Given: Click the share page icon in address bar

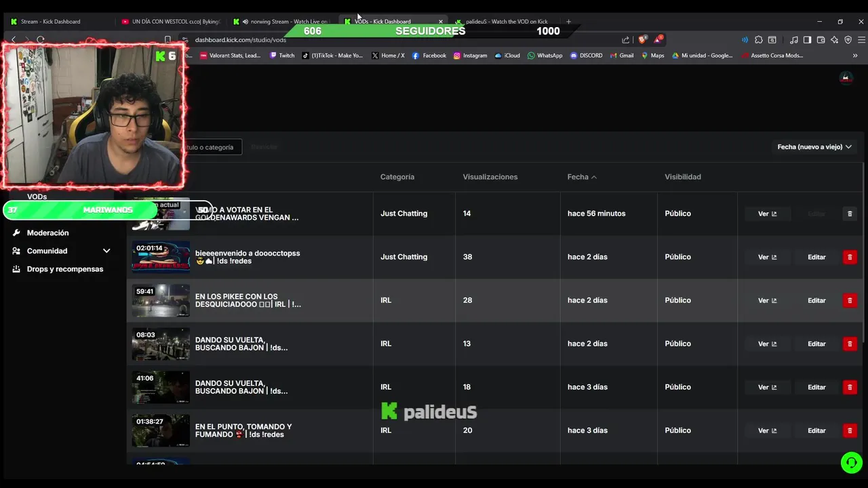Looking at the screenshot, I should coord(625,40).
